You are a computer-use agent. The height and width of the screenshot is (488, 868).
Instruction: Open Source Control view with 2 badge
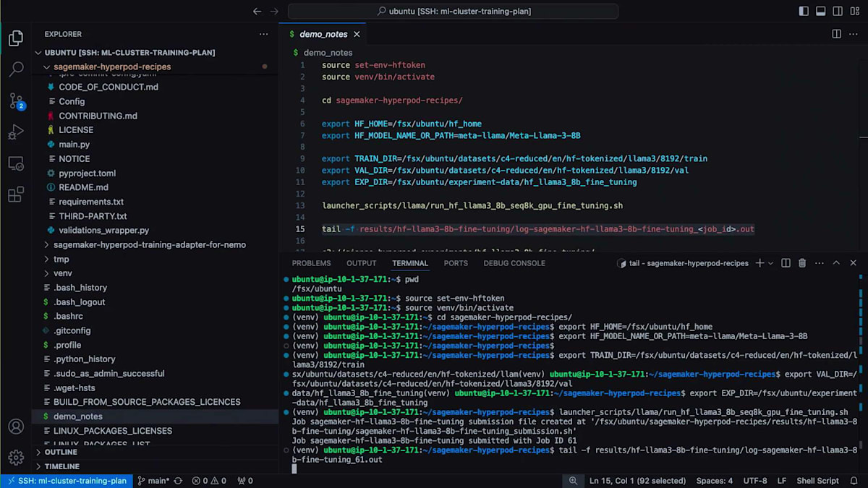pyautogui.click(x=16, y=101)
